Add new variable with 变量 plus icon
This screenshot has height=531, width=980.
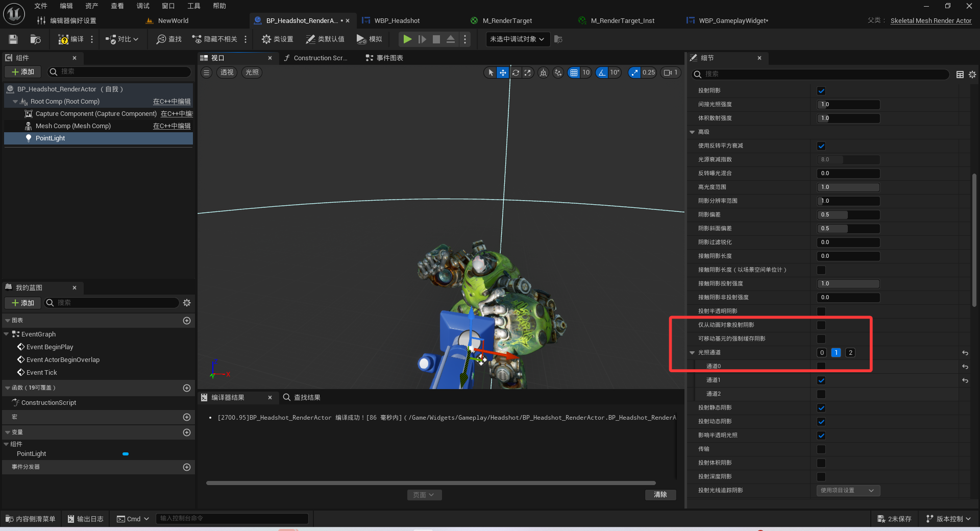pyautogui.click(x=187, y=432)
